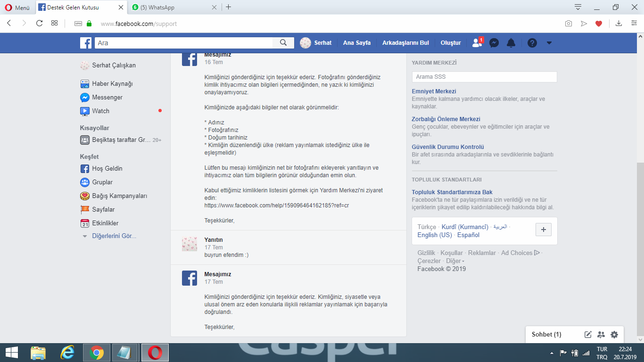Open Sayfalar in the sidebar
This screenshot has width=644, height=362.
[x=98, y=210]
